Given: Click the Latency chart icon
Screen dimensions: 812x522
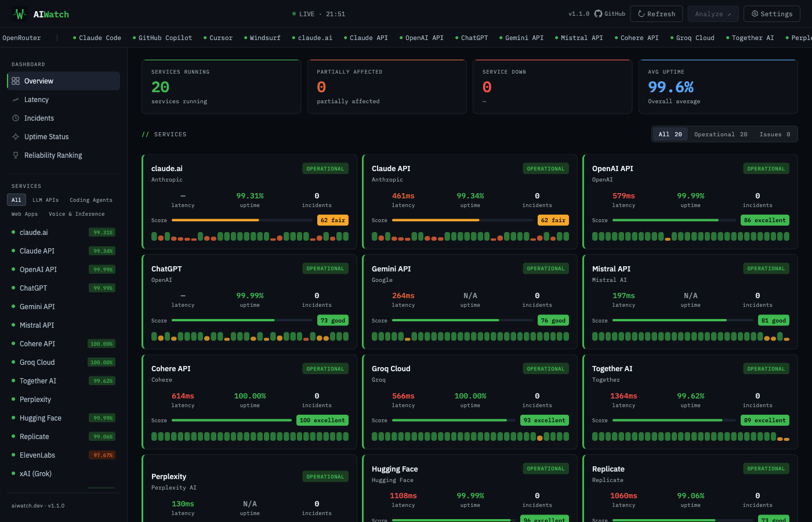Looking at the screenshot, I should click(16, 100).
